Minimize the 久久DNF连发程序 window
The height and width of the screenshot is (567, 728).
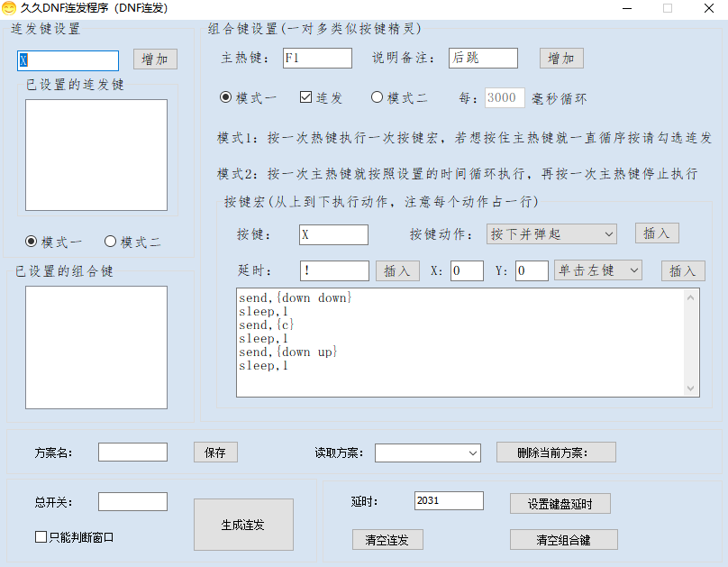pyautogui.click(x=627, y=8)
